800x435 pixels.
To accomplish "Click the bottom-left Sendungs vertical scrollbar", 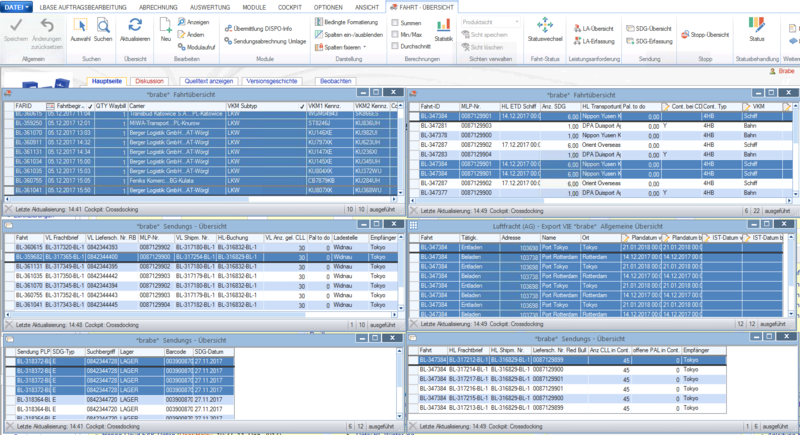I will [x=401, y=383].
